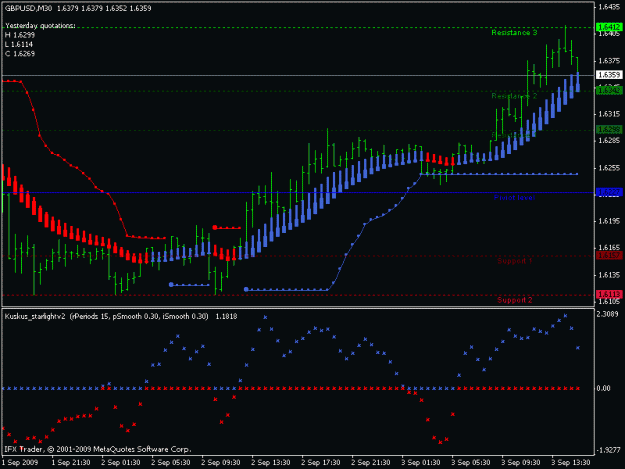Click the 1.6255 price scale value

tap(609, 168)
